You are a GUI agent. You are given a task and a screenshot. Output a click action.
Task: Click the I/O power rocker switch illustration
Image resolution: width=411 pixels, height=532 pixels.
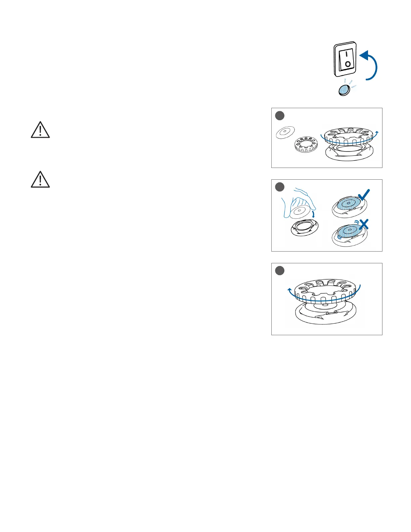345,59
